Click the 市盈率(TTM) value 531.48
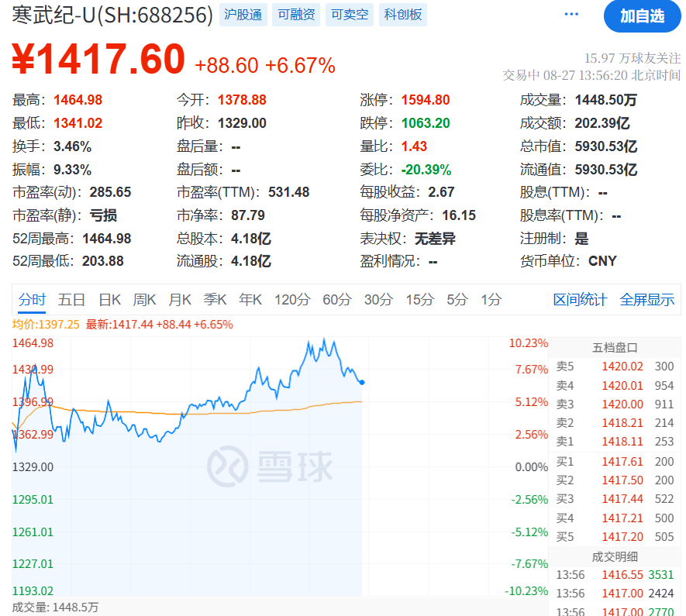Viewport: 686px width, 616px height. coord(289,192)
